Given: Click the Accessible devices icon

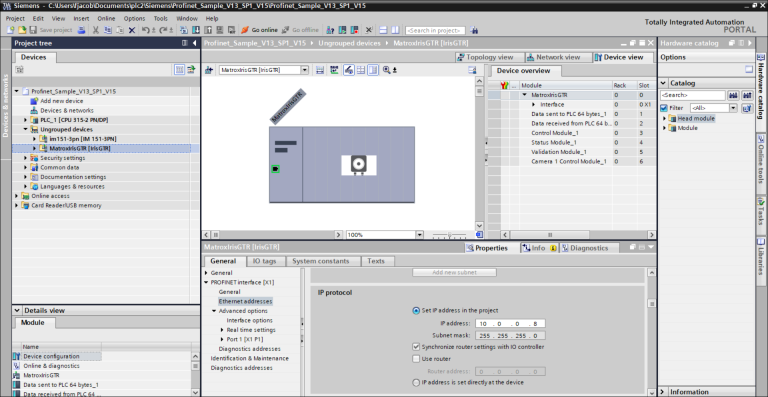Looking at the screenshot, I should coord(331,30).
